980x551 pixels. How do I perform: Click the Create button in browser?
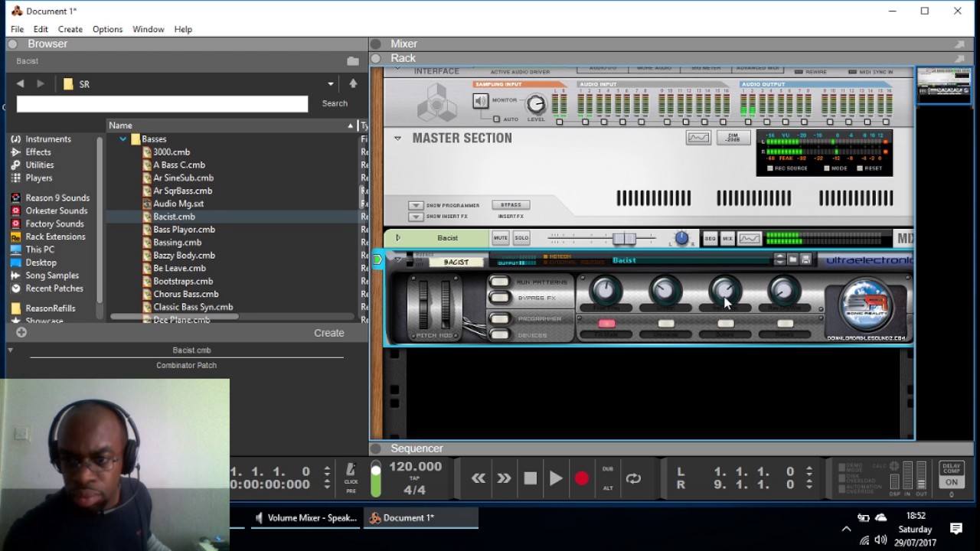(329, 333)
